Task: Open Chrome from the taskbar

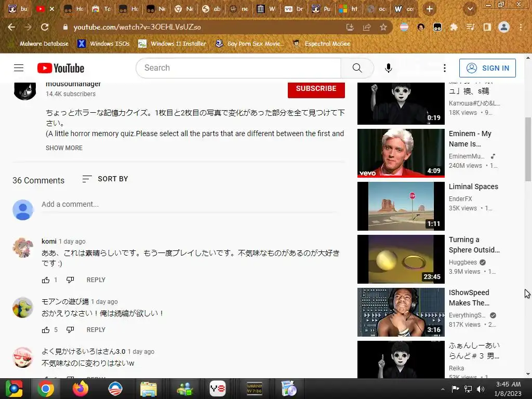Action: [x=46, y=389]
